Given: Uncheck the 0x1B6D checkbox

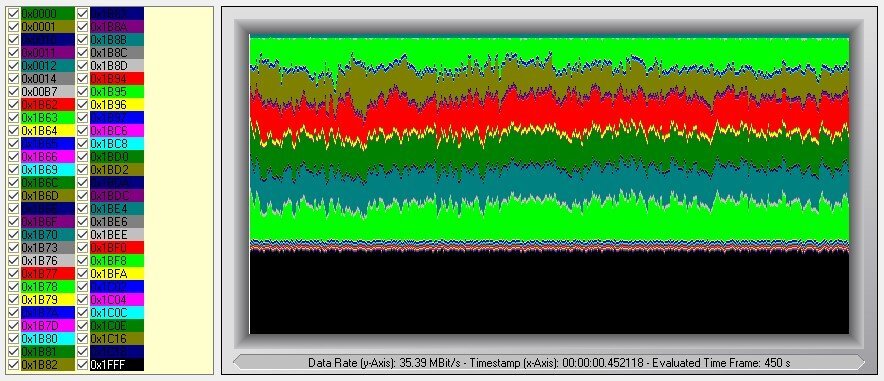Looking at the screenshot, I should [14, 195].
